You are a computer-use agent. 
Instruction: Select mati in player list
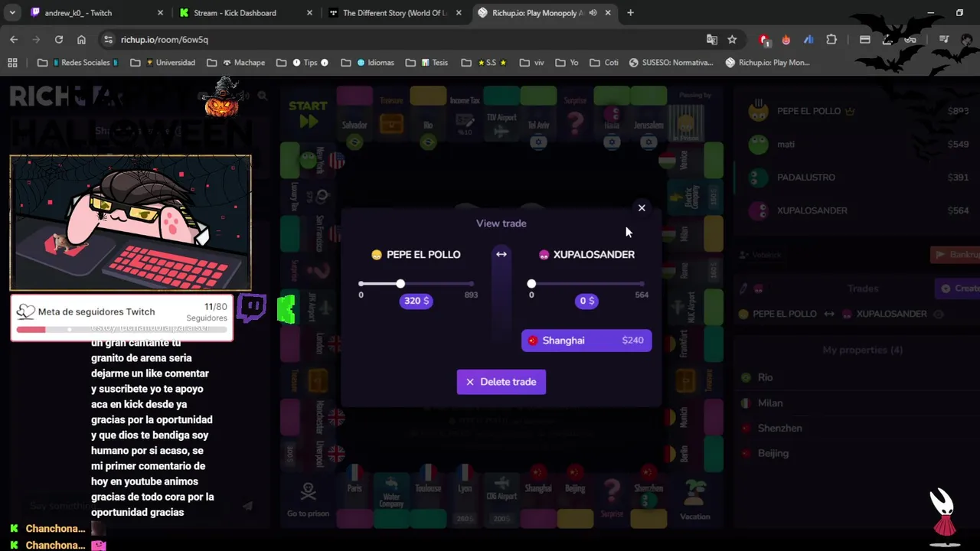pos(857,144)
